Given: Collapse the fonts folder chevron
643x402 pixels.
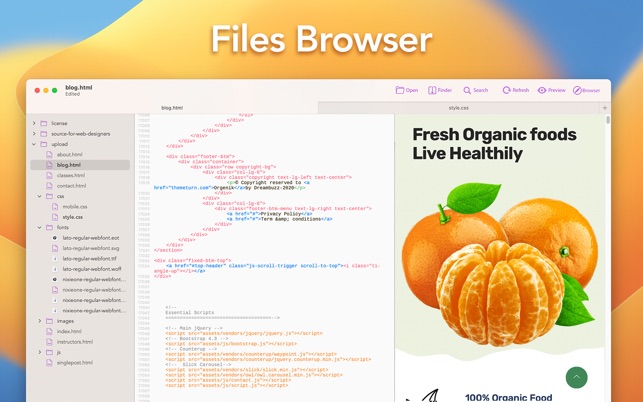Looking at the screenshot, I should [x=40, y=227].
